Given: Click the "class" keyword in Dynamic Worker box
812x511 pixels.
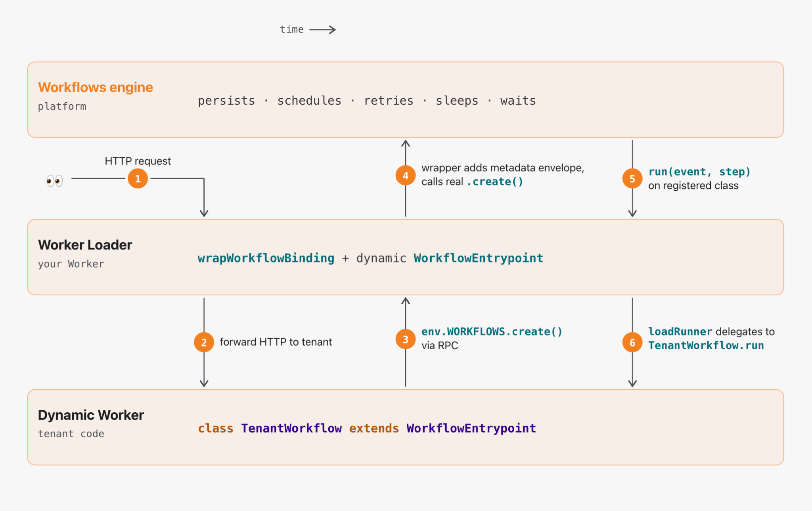Looking at the screenshot, I should tap(216, 428).
